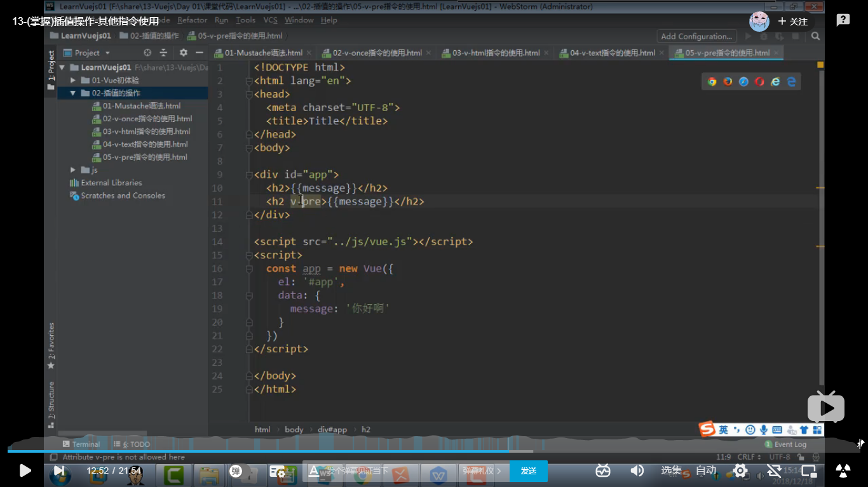Image resolution: width=868 pixels, height=487 pixels.
Task: Toggle the Terminal tool window
Action: [x=81, y=444]
